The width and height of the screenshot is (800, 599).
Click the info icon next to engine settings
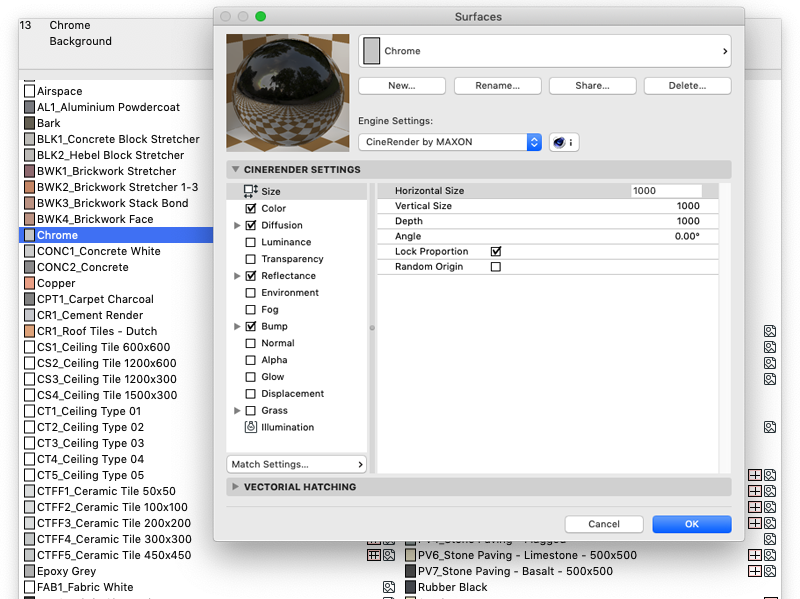[x=571, y=142]
